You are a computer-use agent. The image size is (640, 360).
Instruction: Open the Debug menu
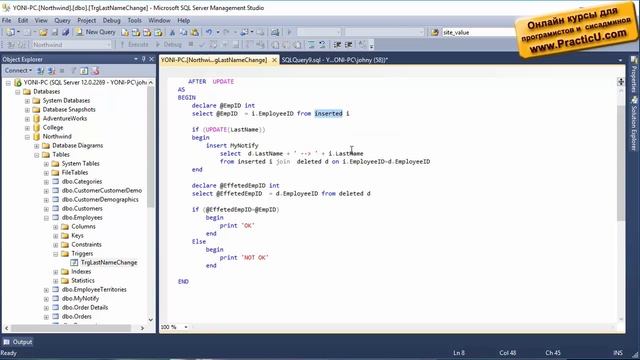pyautogui.click(x=111, y=20)
